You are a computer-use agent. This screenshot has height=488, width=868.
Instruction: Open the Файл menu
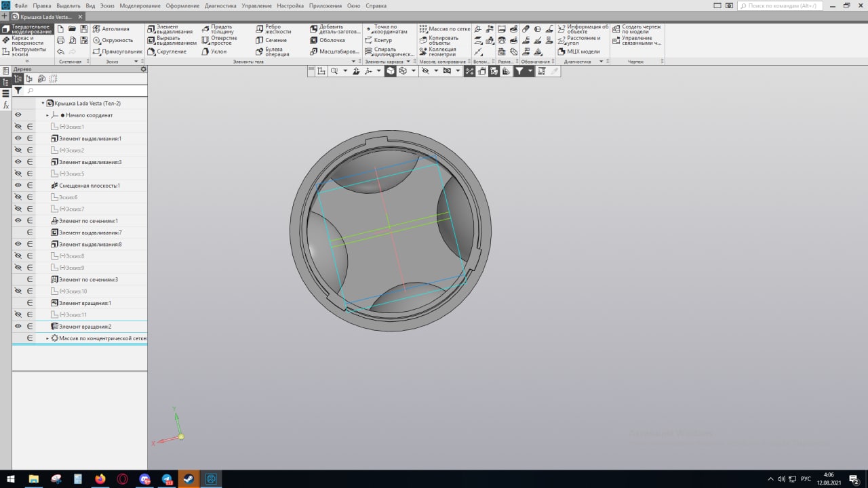(x=21, y=5)
